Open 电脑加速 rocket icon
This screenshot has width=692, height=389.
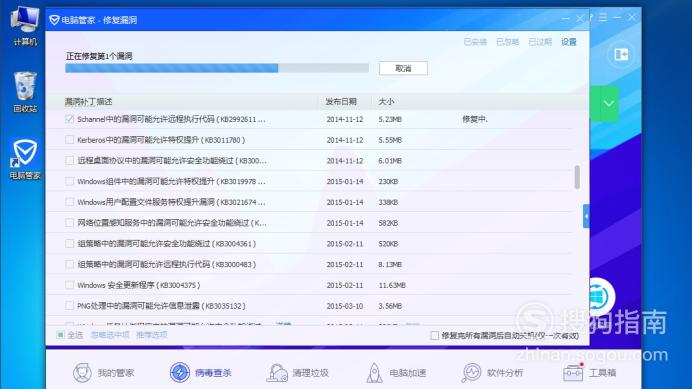click(375, 373)
